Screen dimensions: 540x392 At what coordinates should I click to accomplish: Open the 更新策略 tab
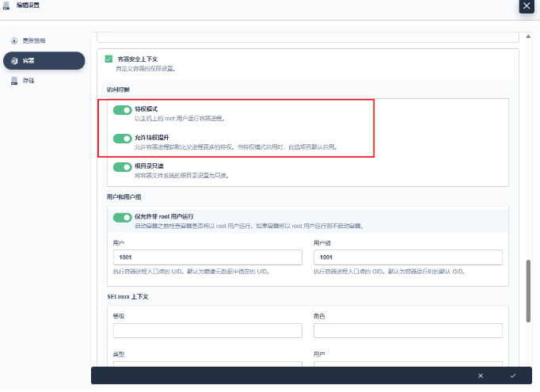click(x=33, y=40)
